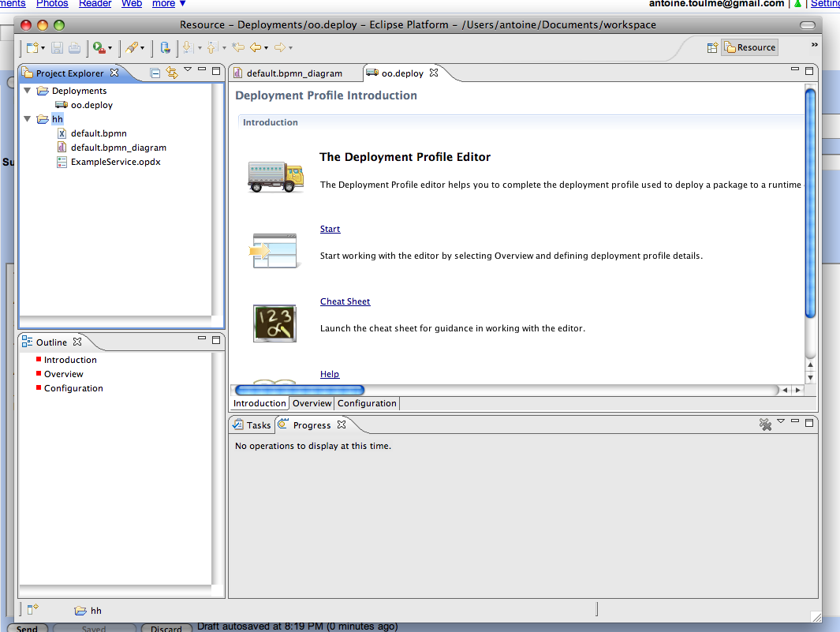Select Introduction in Outline
The image size is (840, 632).
click(70, 360)
